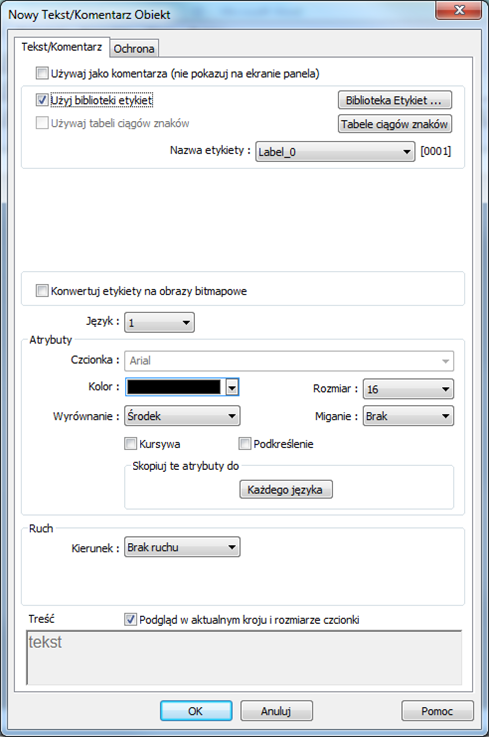
Task: Confirm with the OK button
Action: [196, 711]
